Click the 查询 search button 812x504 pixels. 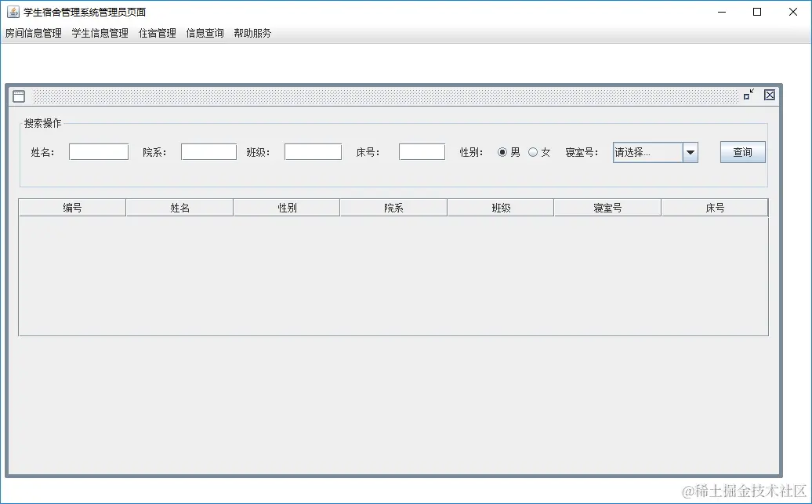pyautogui.click(x=742, y=152)
